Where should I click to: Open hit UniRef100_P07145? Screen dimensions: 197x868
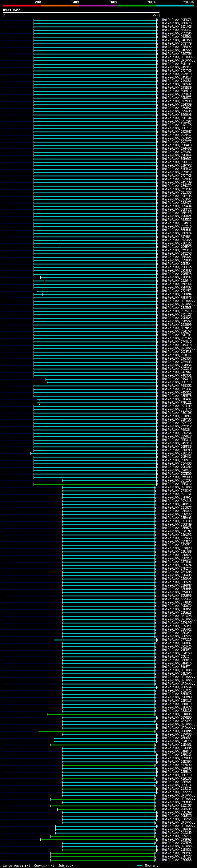coord(176,338)
